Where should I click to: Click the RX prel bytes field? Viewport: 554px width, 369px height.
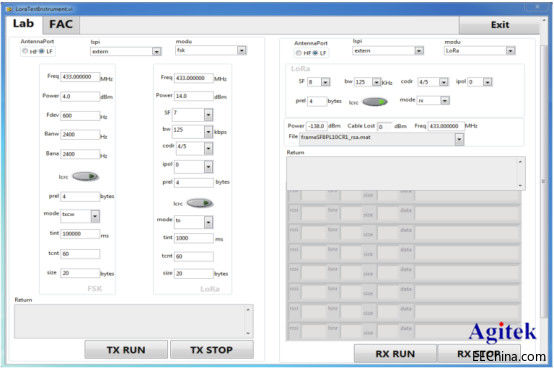pyautogui.click(x=317, y=101)
